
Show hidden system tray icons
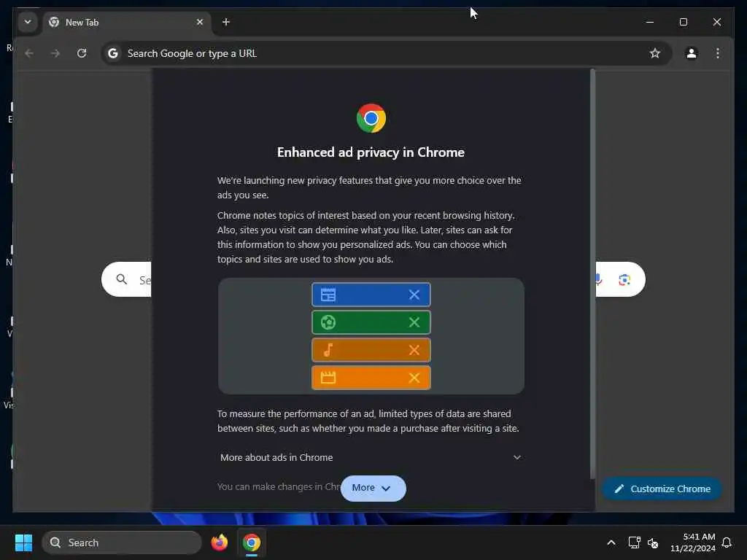click(611, 542)
